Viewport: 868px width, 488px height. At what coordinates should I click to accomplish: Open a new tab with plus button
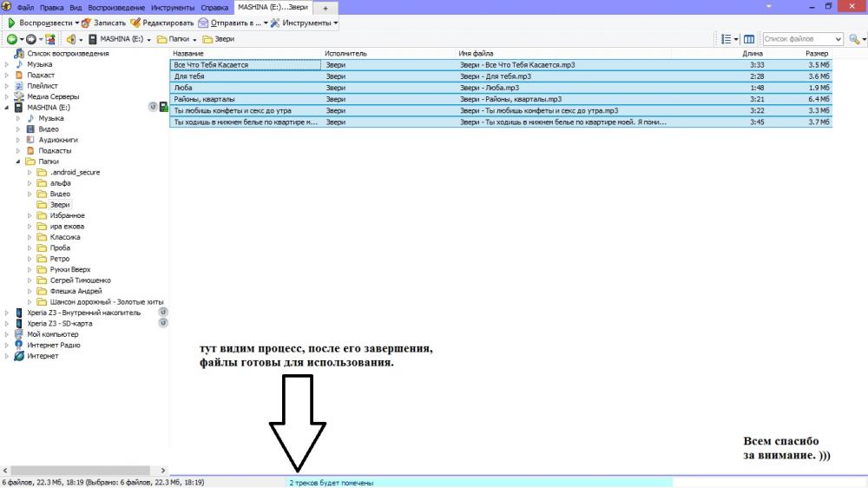coord(325,8)
